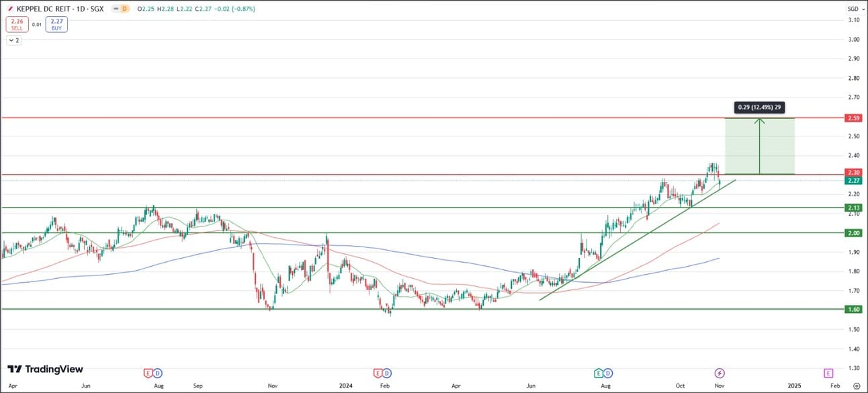Click the Keppel DC REIT symbol logo icon
This screenshot has height=393, width=868.
[10, 9]
